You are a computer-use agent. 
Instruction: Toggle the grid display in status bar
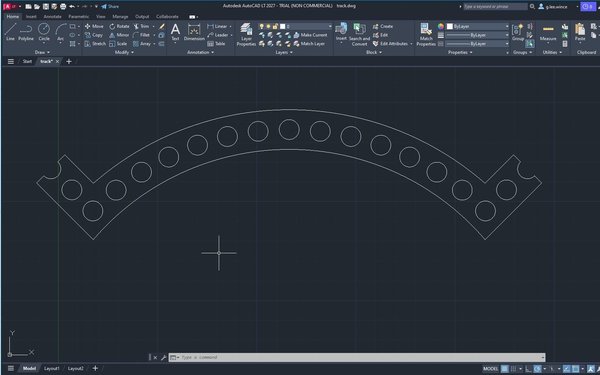(x=505, y=369)
